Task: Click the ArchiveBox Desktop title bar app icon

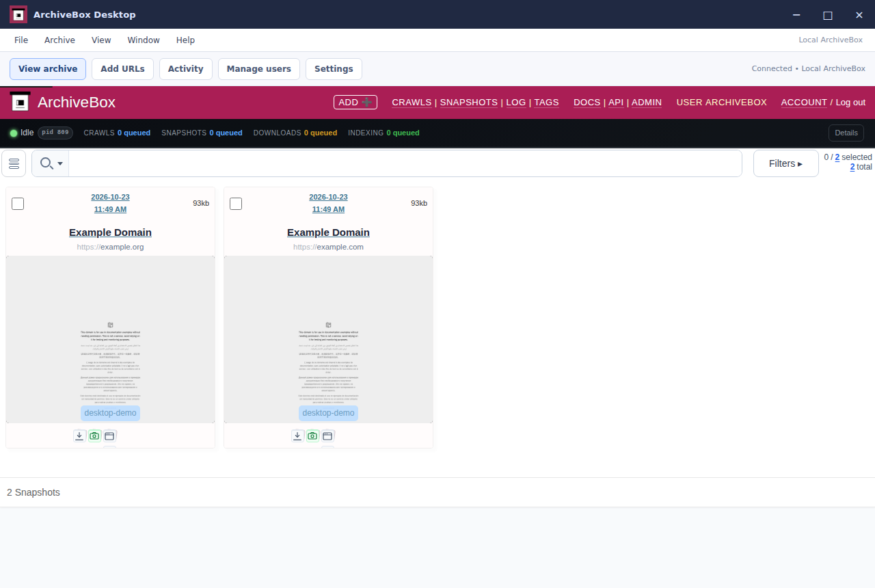Action: (x=18, y=14)
